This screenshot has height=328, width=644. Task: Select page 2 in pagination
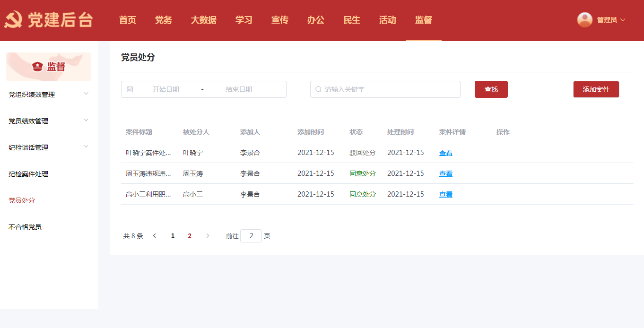[190, 236]
